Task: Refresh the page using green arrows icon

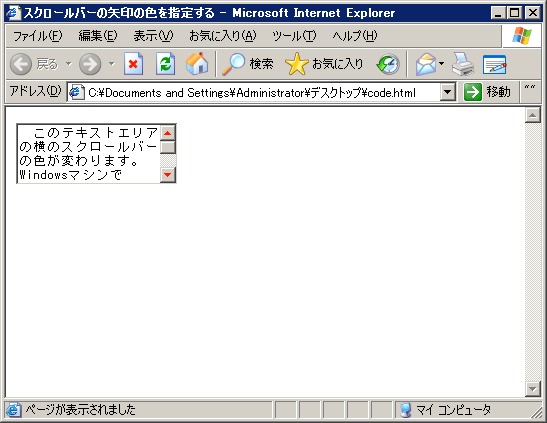Action: click(165, 64)
